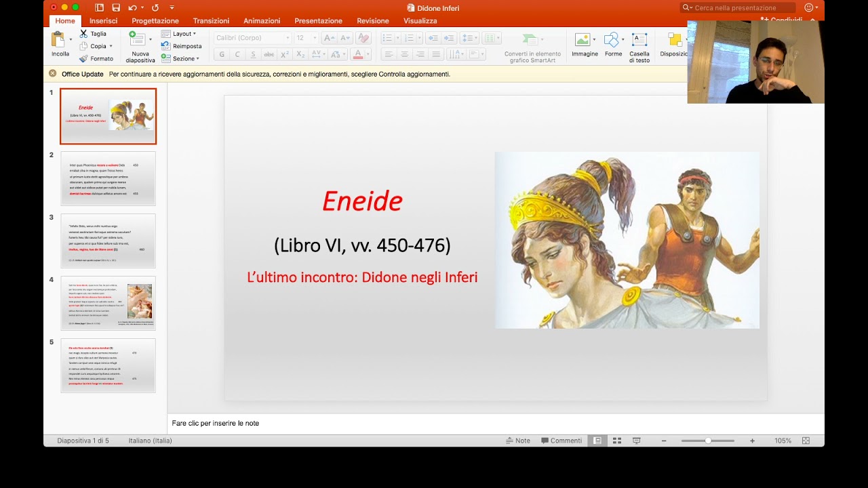Switch to slide sorter grid view
Image resolution: width=868 pixels, height=488 pixels.
[x=617, y=441]
